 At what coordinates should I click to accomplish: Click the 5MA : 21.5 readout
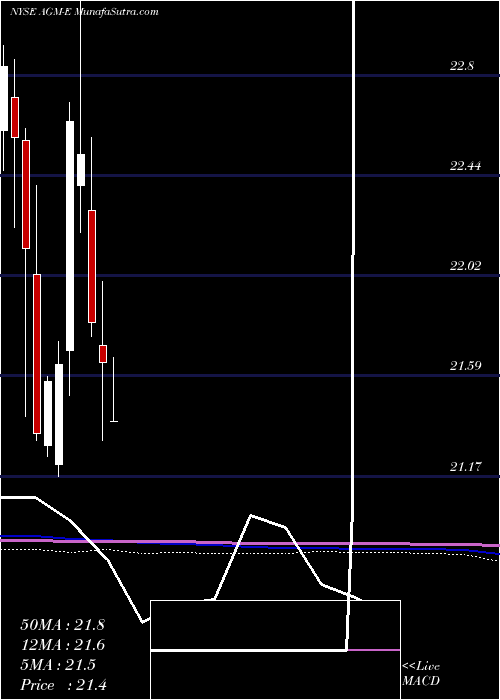pos(58,665)
